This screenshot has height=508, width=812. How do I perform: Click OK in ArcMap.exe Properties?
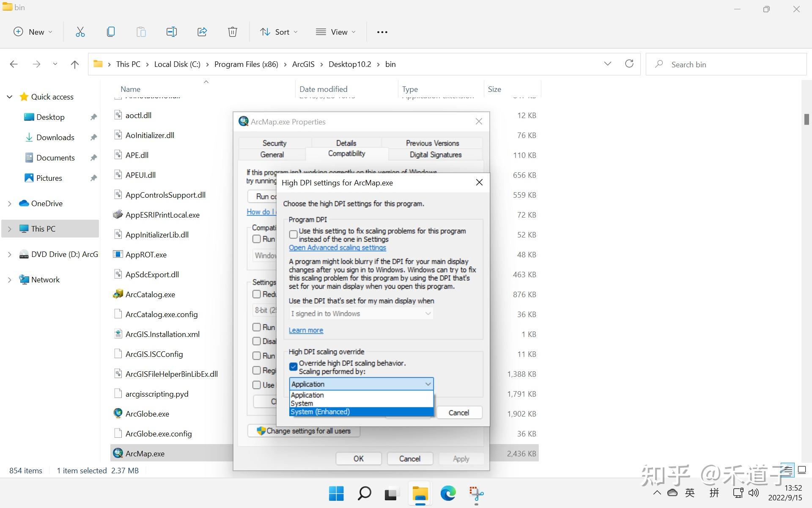click(359, 458)
